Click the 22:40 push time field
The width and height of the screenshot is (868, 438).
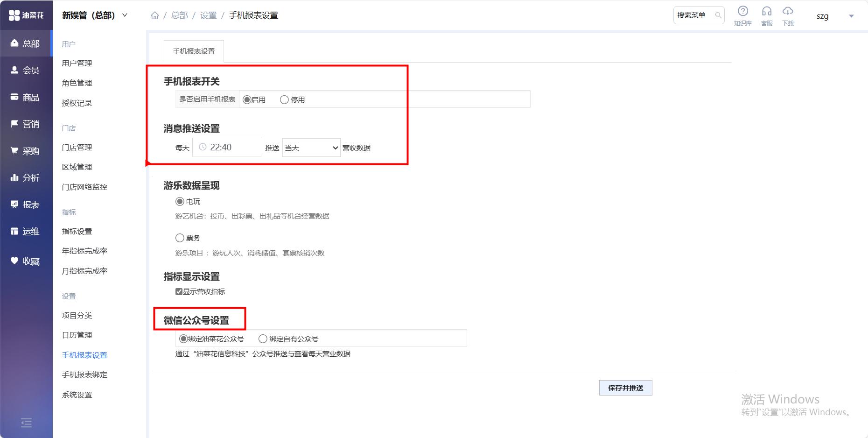pos(227,147)
